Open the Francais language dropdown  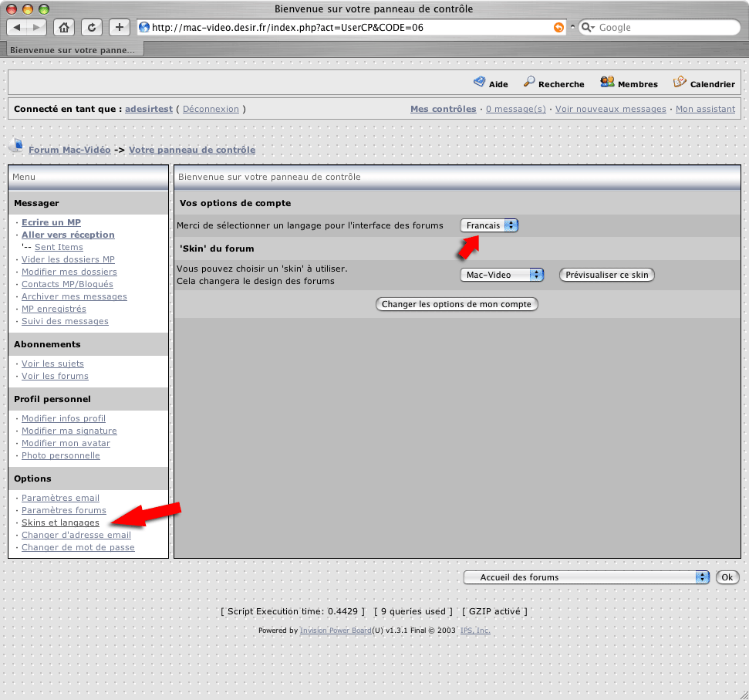coord(489,225)
